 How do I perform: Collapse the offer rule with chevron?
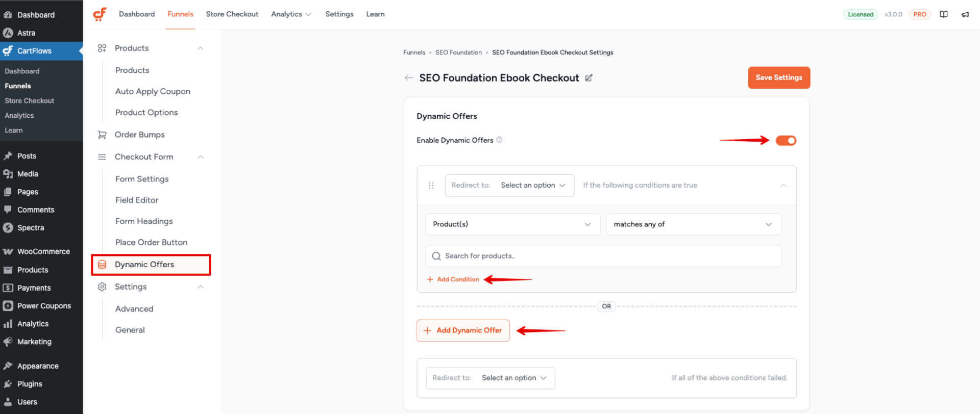point(783,186)
